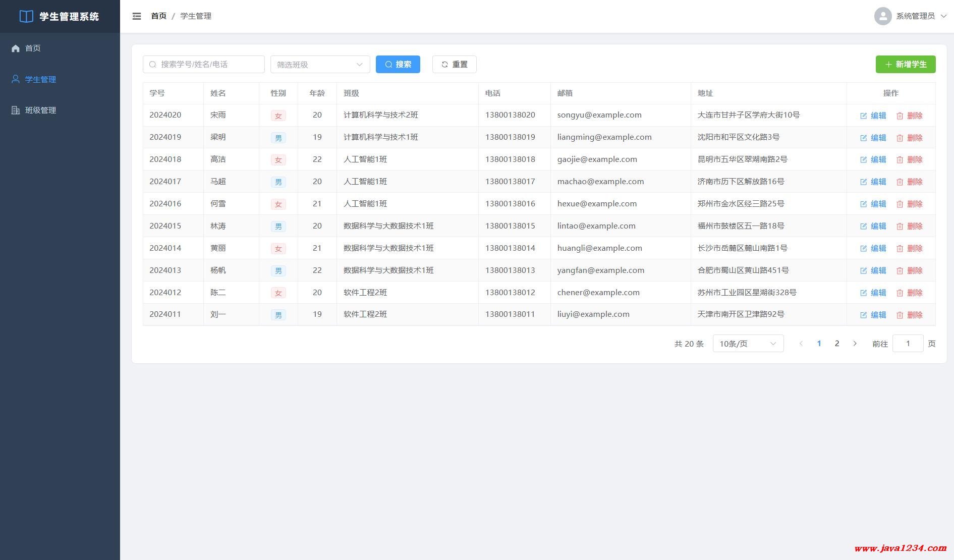Open the 筛选班级 class filter dropdown
954x560 pixels.
coord(320,65)
